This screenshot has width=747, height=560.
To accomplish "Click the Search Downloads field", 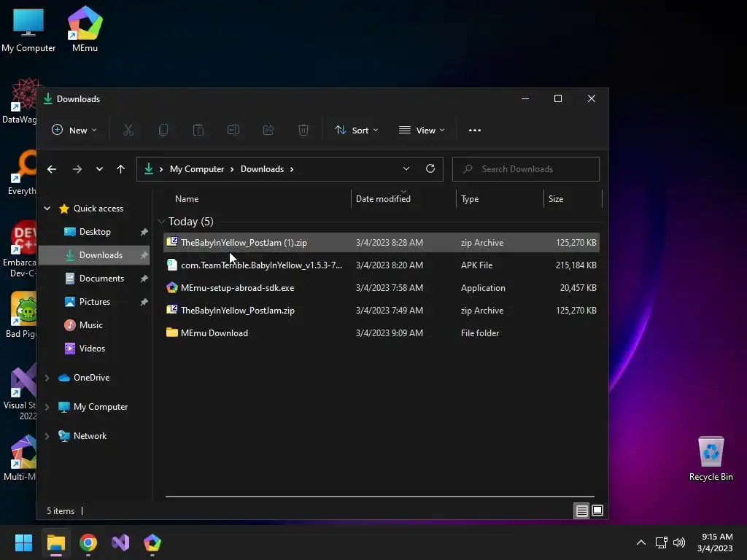I will [x=525, y=169].
